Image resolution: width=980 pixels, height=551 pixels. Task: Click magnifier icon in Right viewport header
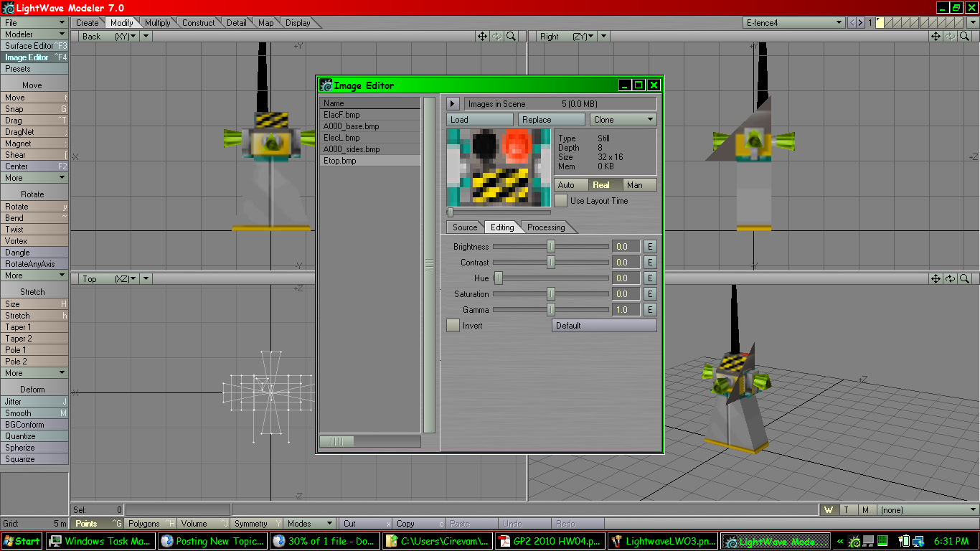[x=965, y=36]
